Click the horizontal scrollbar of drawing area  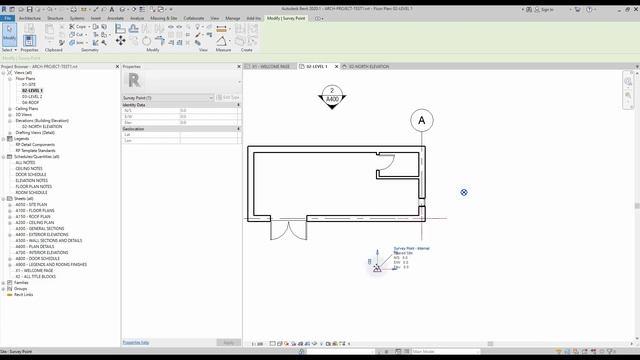490,344
